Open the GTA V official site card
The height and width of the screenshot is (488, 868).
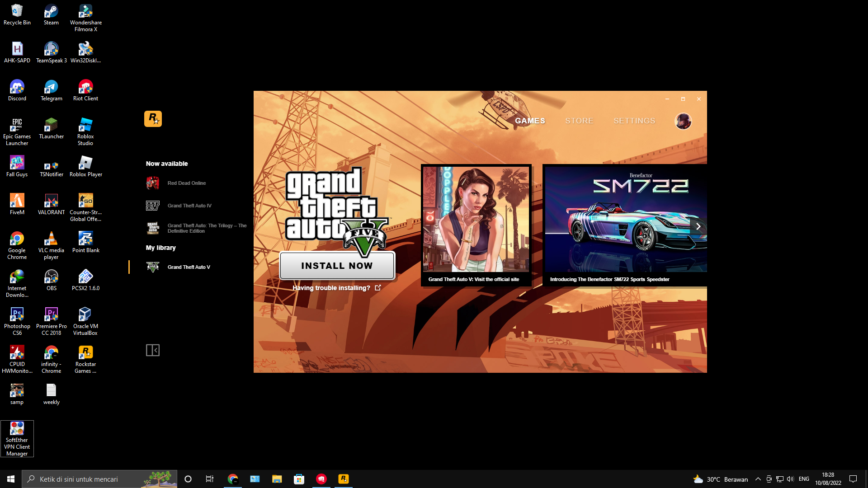point(476,225)
